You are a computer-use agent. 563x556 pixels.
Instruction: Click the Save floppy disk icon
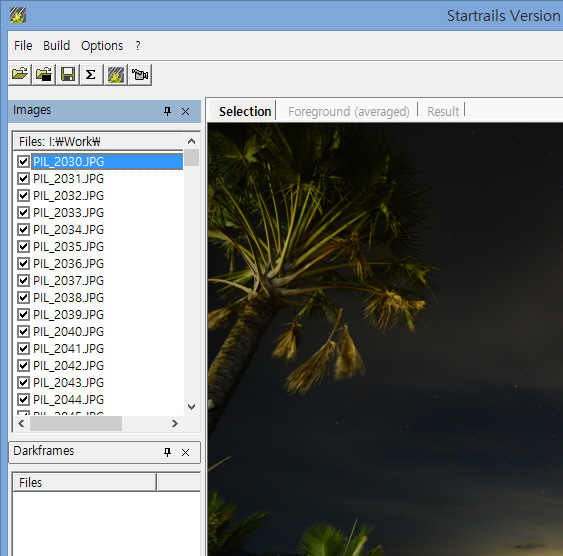(x=68, y=75)
